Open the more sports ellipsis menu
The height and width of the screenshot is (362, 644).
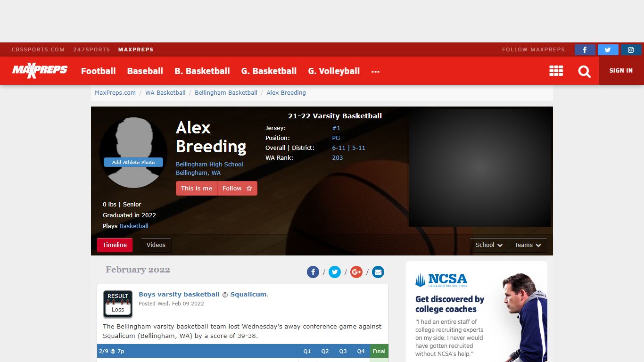(375, 71)
